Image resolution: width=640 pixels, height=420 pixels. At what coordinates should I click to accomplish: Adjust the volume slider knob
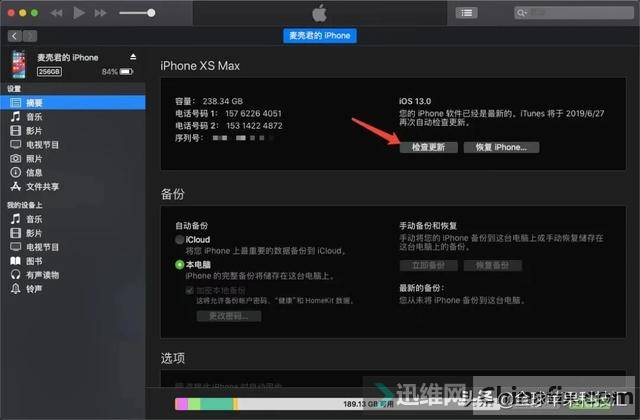pos(151,13)
